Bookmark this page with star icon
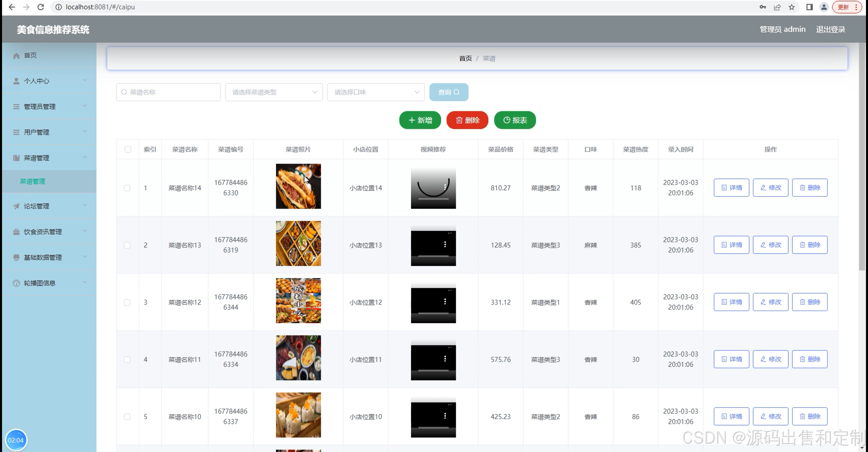This screenshot has height=452, width=868. 792,7
